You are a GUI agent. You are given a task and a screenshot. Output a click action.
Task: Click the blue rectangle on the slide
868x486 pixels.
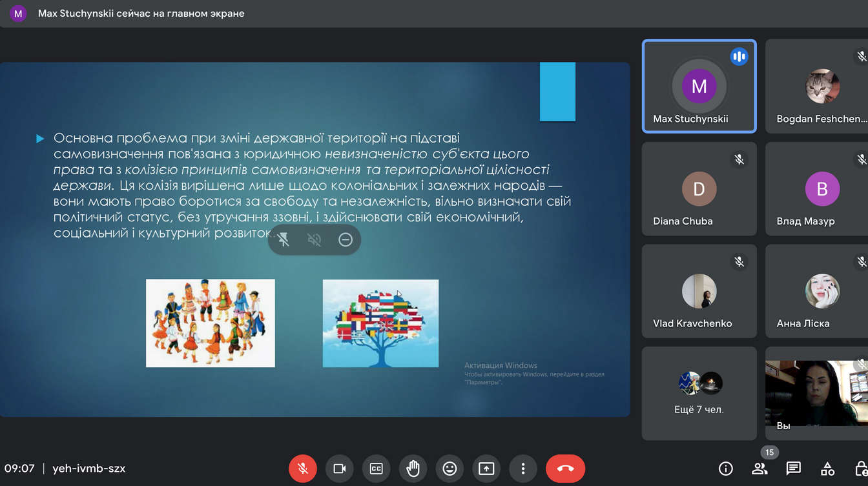[557, 91]
